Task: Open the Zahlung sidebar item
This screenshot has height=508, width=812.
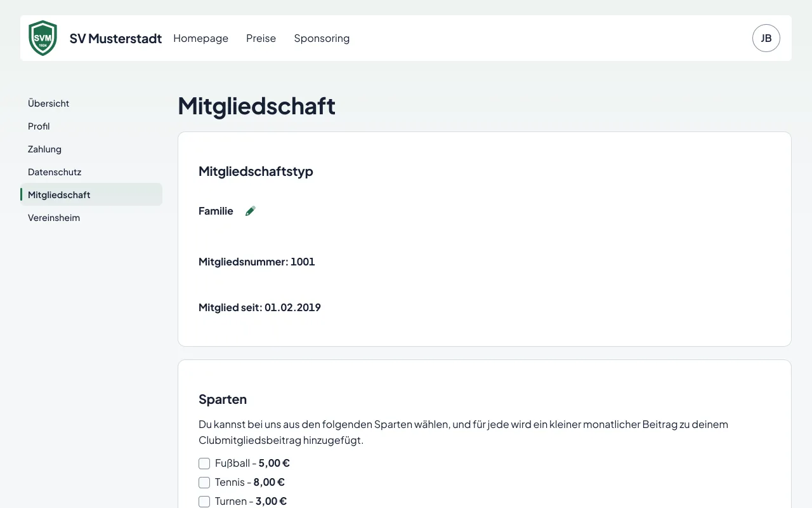Action: pyautogui.click(x=91, y=149)
